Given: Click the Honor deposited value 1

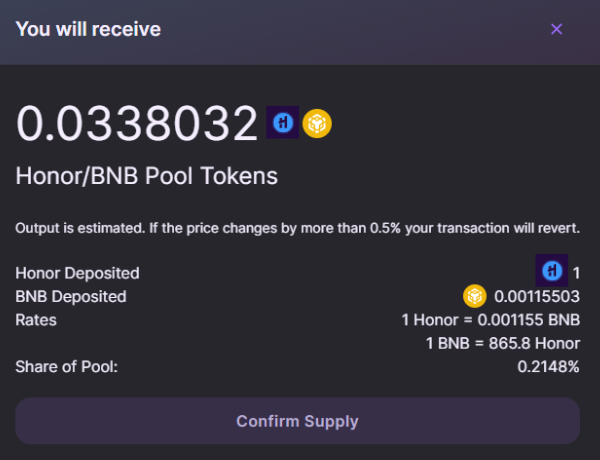Looking at the screenshot, I should tap(576, 272).
